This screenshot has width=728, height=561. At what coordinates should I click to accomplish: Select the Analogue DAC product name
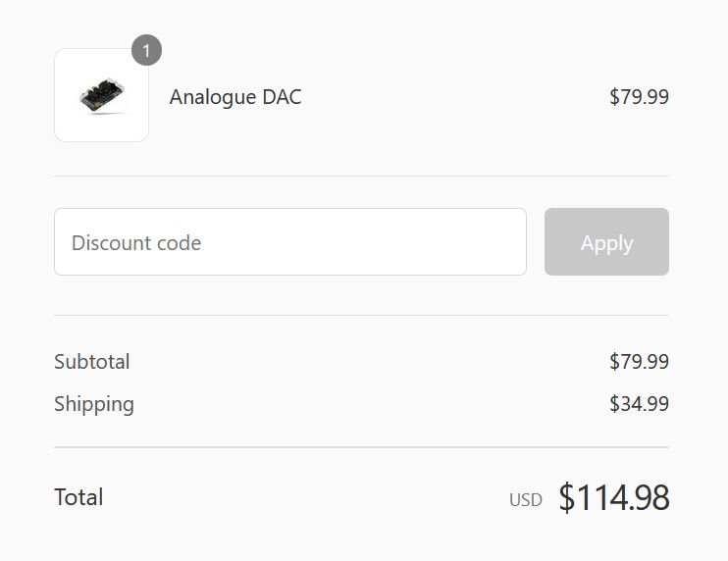coord(235,97)
